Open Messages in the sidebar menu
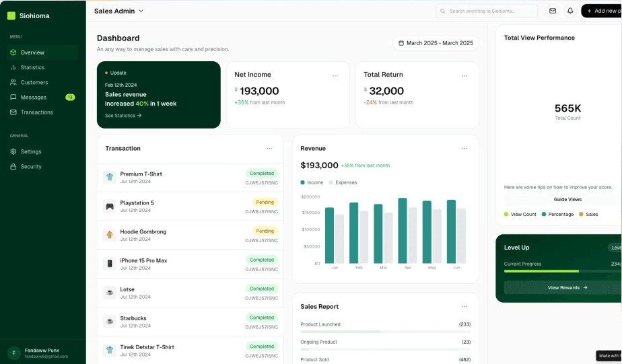 click(x=34, y=97)
